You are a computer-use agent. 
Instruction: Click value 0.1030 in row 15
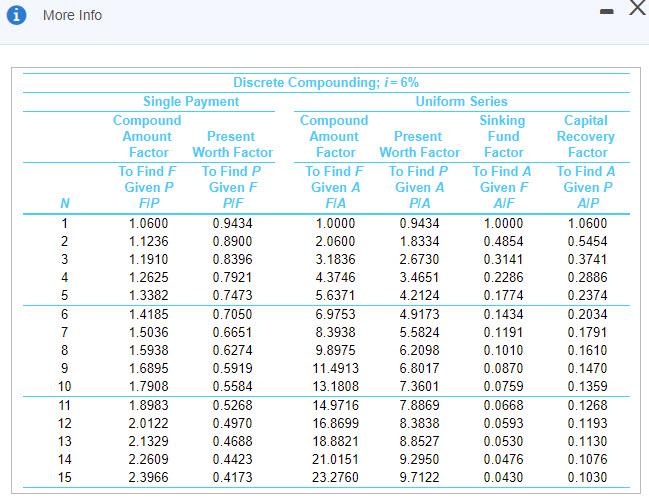tap(587, 478)
